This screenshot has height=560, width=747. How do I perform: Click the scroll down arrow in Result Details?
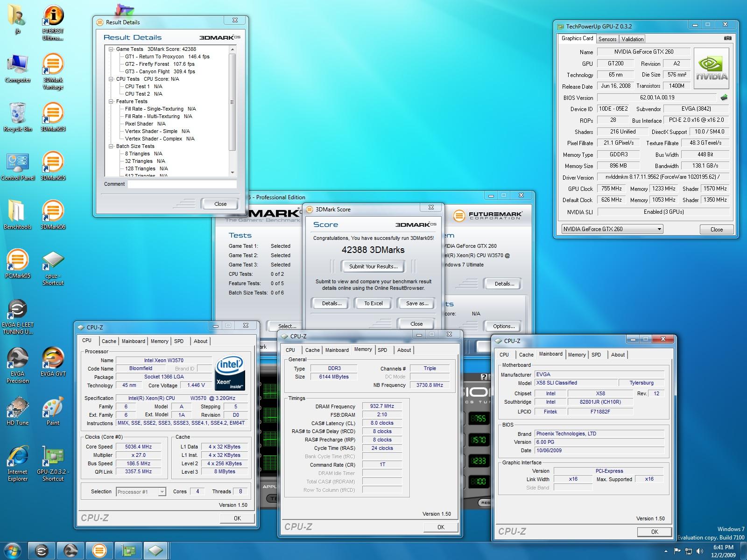[x=233, y=172]
